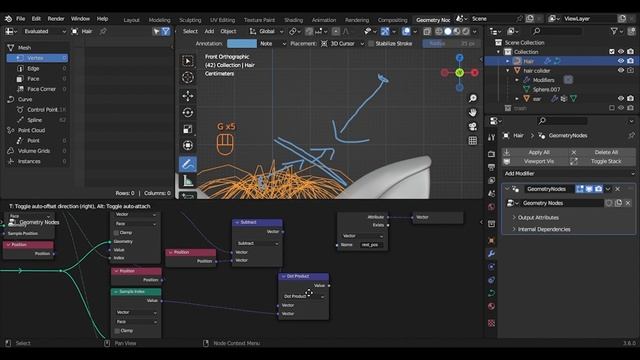Hide Hair object with eye icon
Screen dimensions: 640x360
[x=621, y=61]
